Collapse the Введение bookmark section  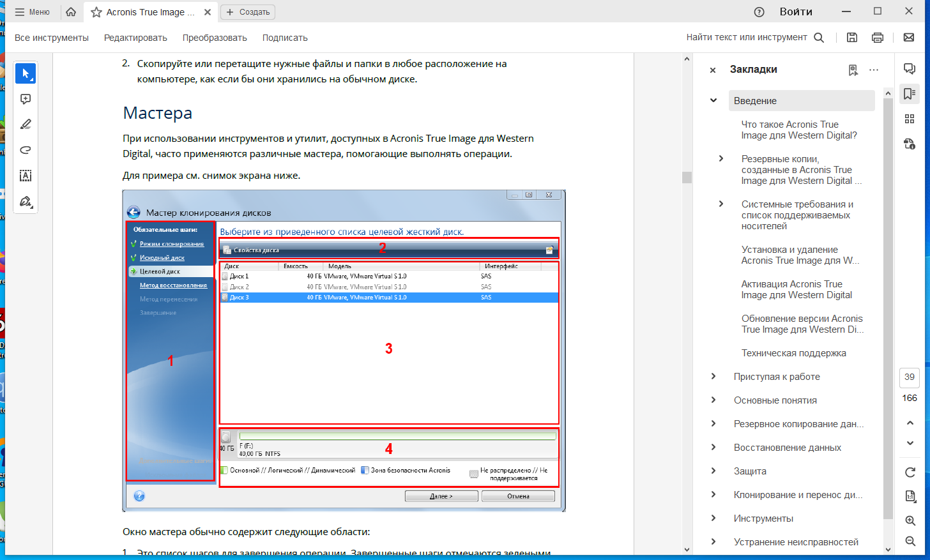pos(713,100)
